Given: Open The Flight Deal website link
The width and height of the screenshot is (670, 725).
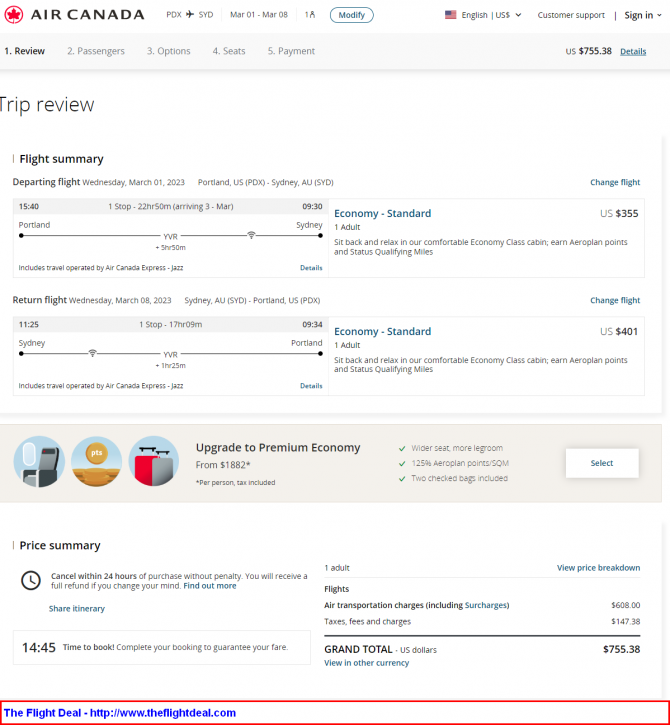Looking at the screenshot, I should pos(163,713).
